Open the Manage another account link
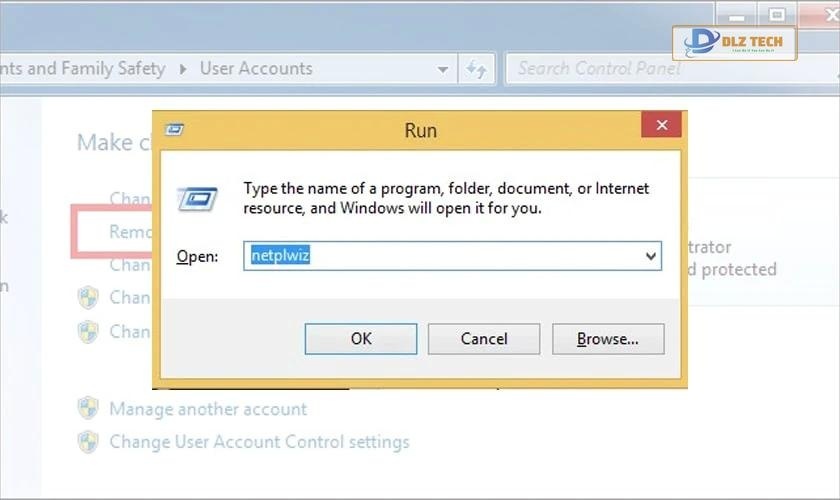The height and width of the screenshot is (500, 840). point(208,409)
